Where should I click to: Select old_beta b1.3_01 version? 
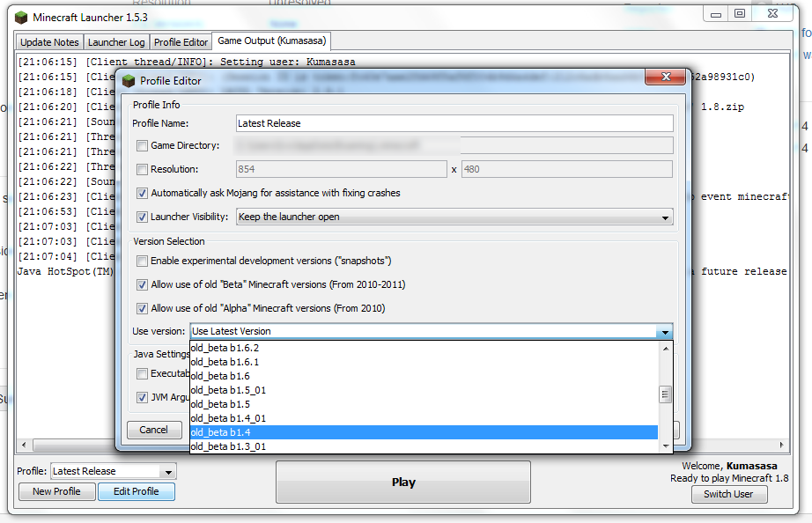point(424,446)
